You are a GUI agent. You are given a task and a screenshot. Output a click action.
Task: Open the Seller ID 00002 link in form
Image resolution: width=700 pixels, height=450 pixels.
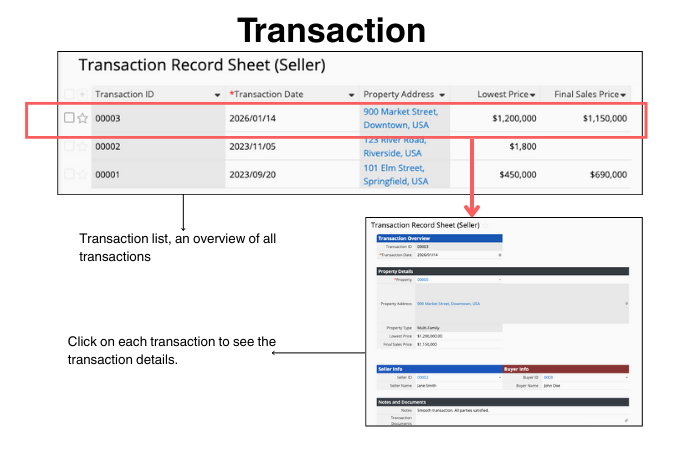point(423,377)
